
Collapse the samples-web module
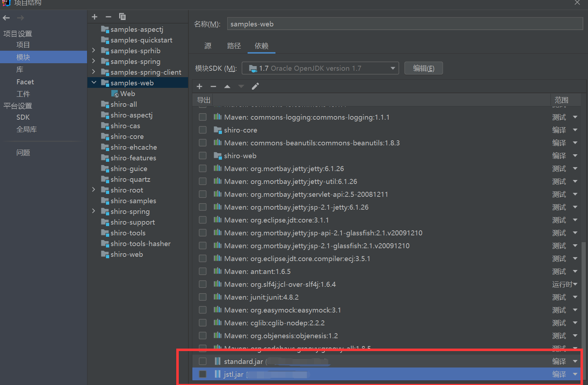pyautogui.click(x=94, y=82)
